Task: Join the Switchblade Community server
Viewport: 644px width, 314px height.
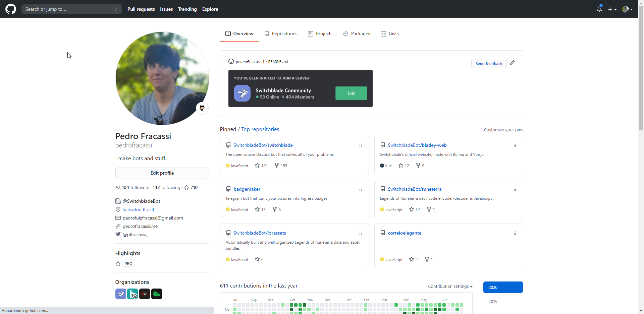Action: coord(351,93)
